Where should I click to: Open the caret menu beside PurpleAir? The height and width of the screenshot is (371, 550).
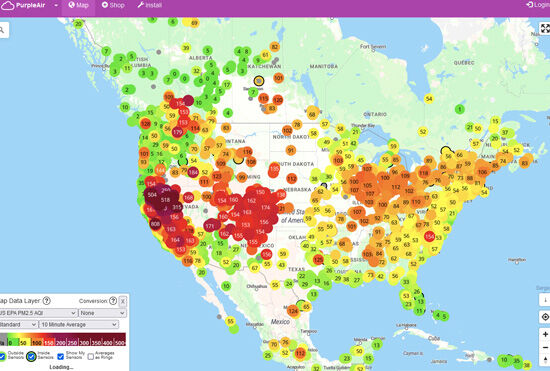pyautogui.click(x=56, y=6)
